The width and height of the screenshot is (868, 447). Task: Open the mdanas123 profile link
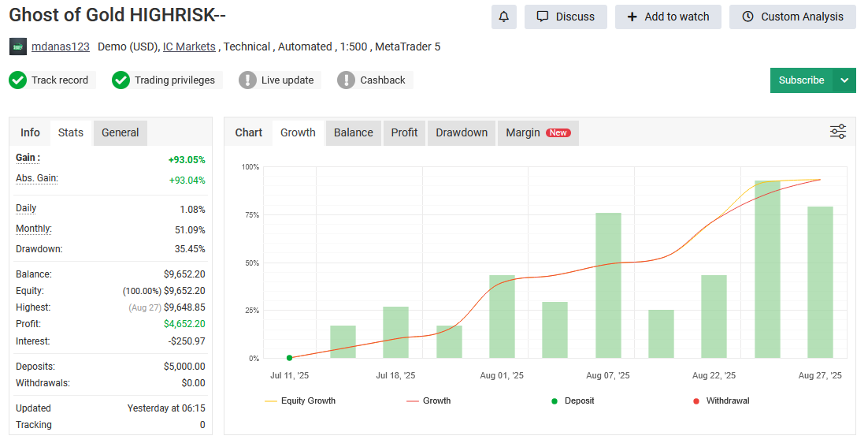[61, 47]
